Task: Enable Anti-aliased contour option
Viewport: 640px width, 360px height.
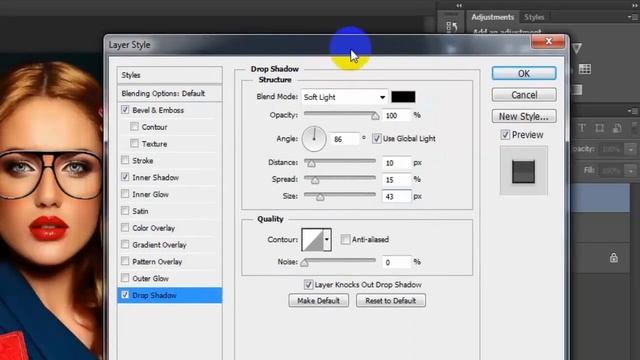Action: (345, 239)
